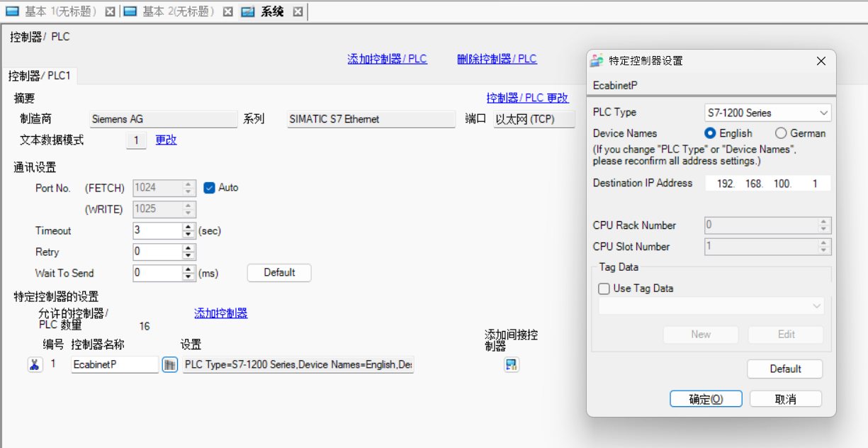The width and height of the screenshot is (868, 448).
Task: Click the 文本数据模式 更改 link
Action: coord(166,140)
